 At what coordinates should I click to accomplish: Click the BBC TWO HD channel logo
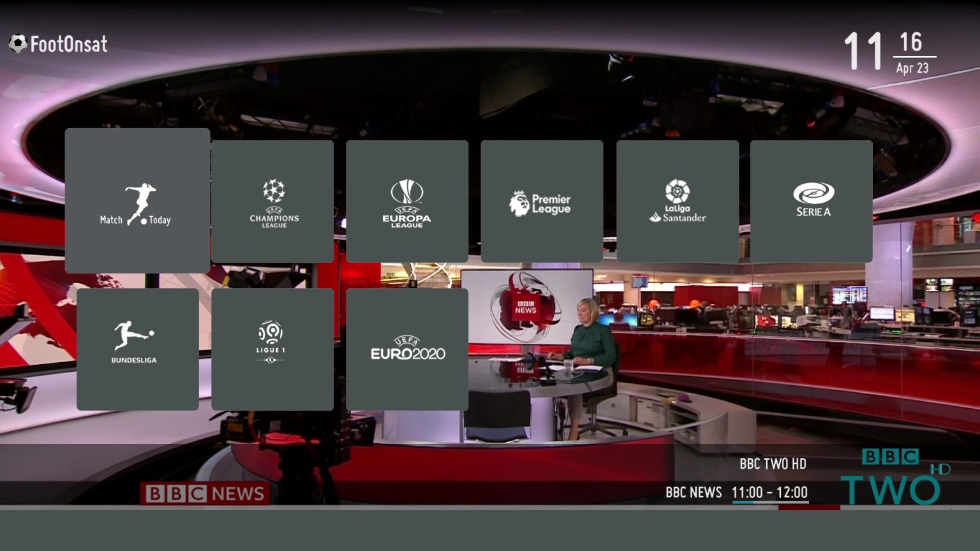(895, 476)
